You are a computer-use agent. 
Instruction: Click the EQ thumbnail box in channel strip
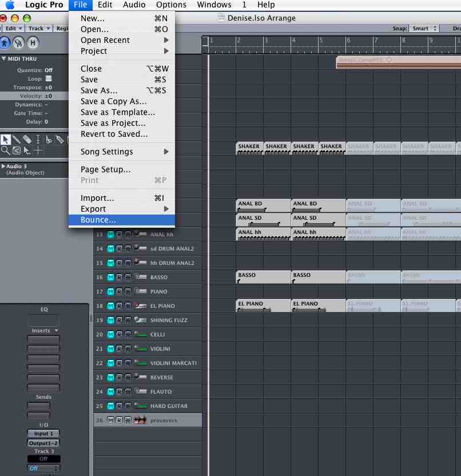43,320
